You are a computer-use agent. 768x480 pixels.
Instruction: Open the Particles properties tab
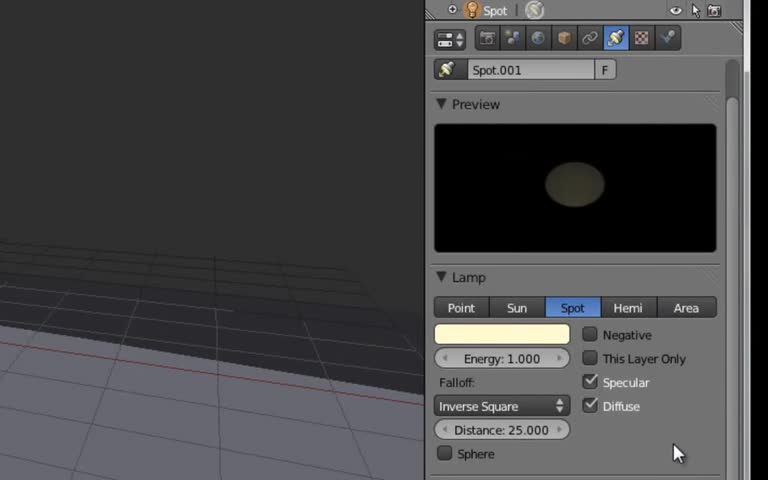(x=668, y=38)
